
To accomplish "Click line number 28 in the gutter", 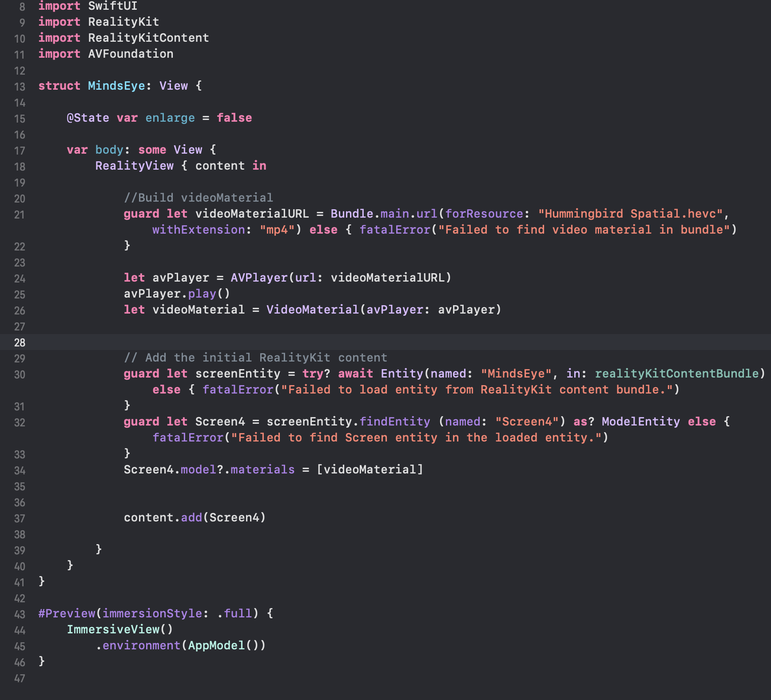I will pos(20,342).
